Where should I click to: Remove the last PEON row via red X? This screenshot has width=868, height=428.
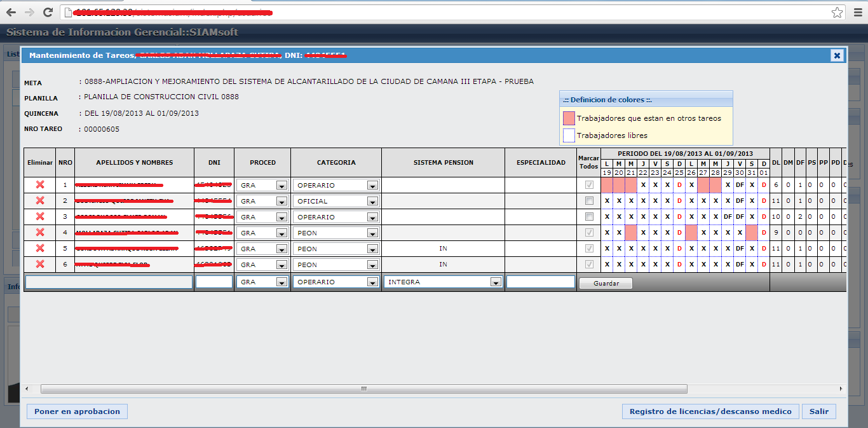39,265
